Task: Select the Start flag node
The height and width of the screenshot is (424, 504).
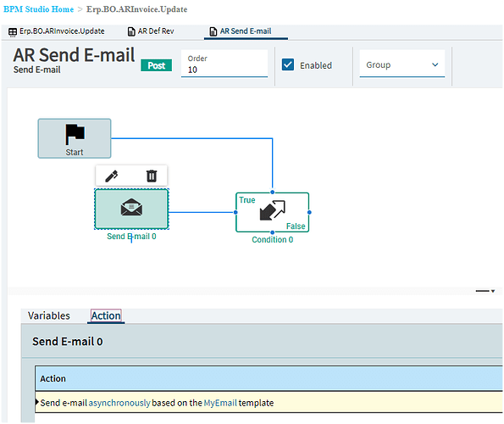Action: tap(75, 138)
